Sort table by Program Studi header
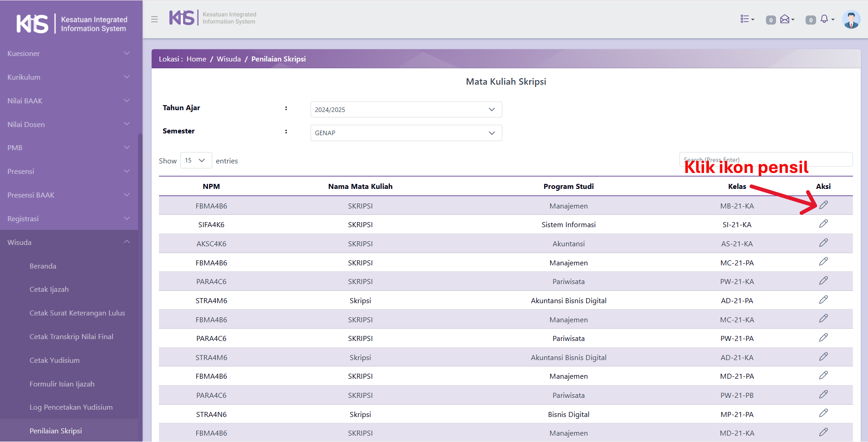Viewport: 868px width, 442px height. pos(568,186)
